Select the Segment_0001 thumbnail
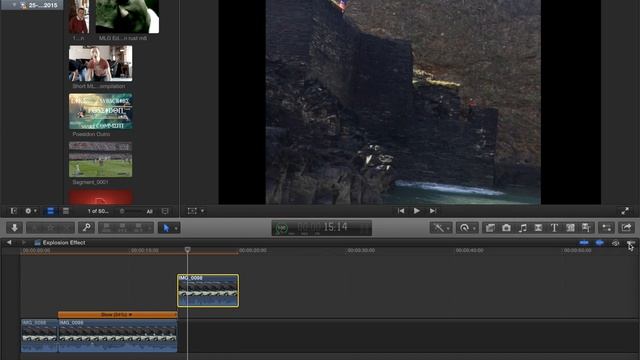Screen dimensions: 640x360 100,159
